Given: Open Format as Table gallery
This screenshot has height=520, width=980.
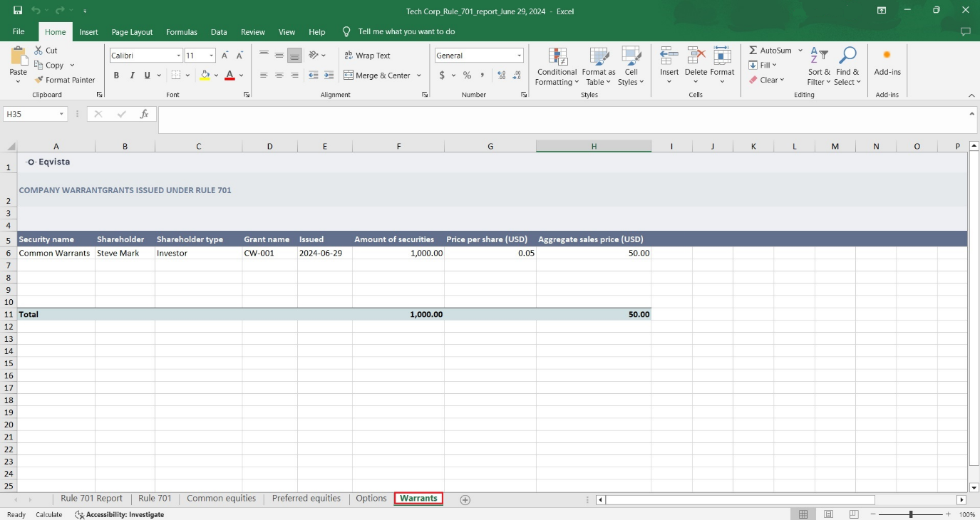Looking at the screenshot, I should [599, 67].
